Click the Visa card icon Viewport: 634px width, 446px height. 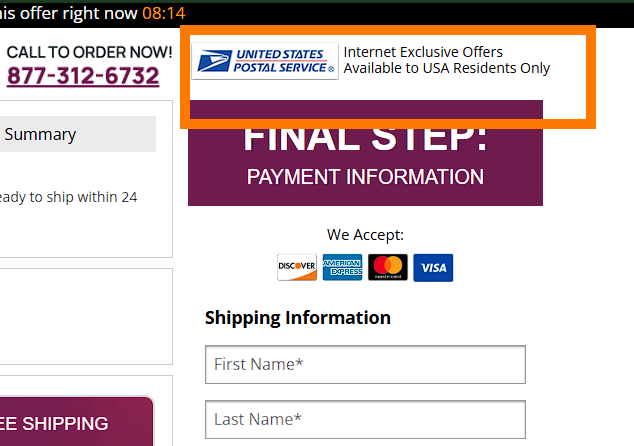click(433, 268)
